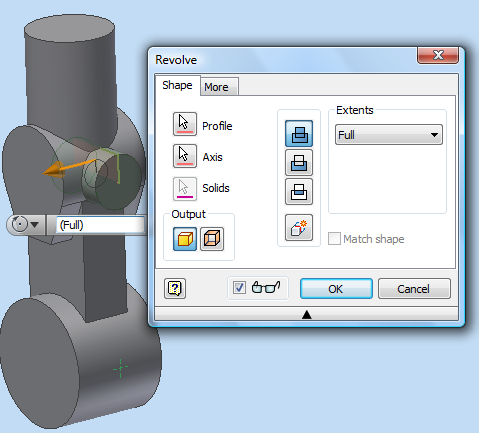Open the help question mark button
Screen dimensions: 479x433
tap(175, 288)
